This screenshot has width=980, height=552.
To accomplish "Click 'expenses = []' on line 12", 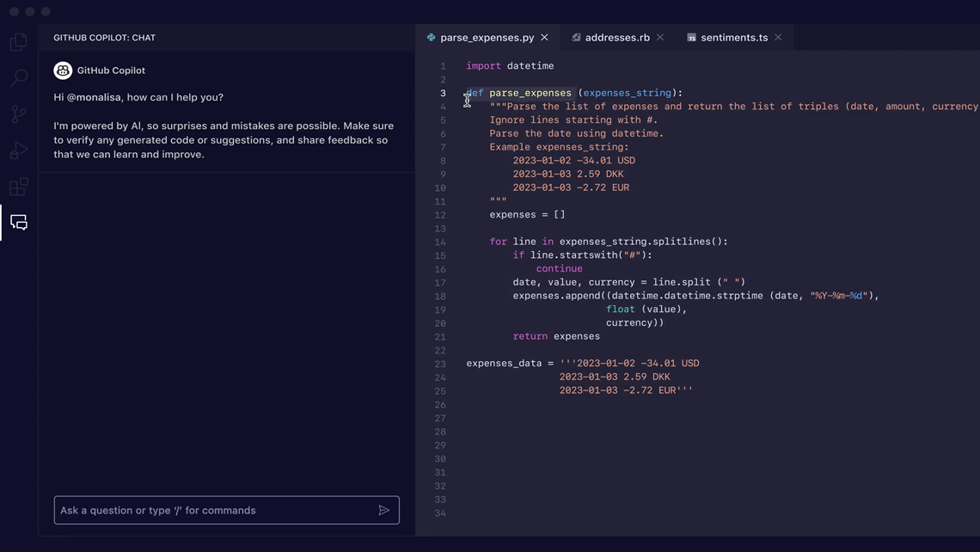I will point(528,215).
